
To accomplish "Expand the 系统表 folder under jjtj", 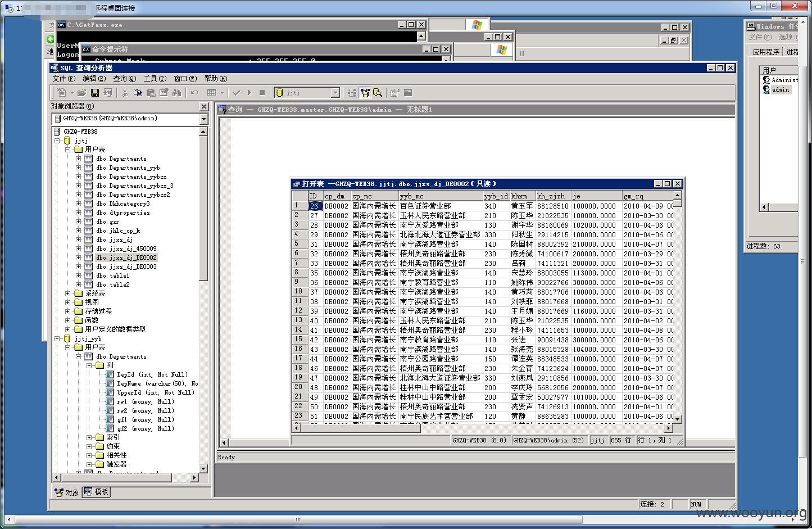I will [67, 293].
